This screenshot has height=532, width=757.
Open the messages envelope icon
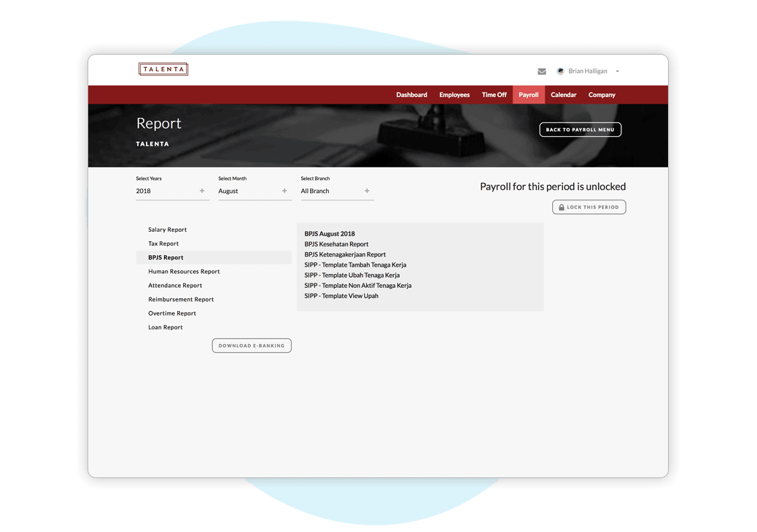[542, 71]
